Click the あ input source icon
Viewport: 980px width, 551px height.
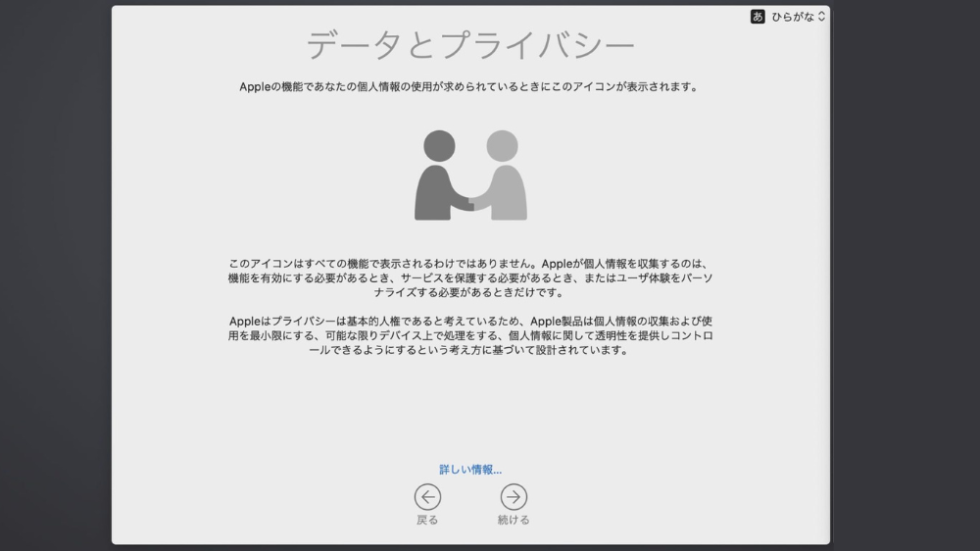[758, 17]
